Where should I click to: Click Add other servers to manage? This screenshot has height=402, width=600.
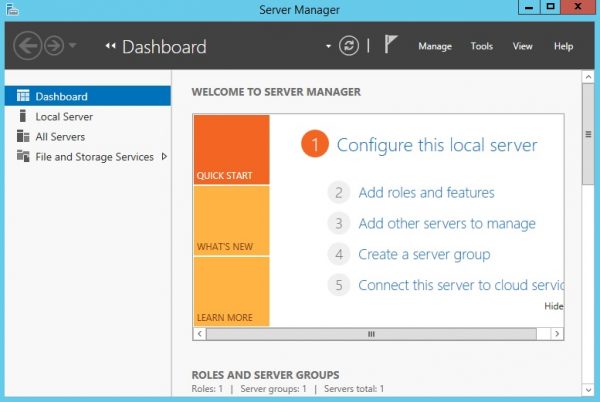(x=447, y=223)
